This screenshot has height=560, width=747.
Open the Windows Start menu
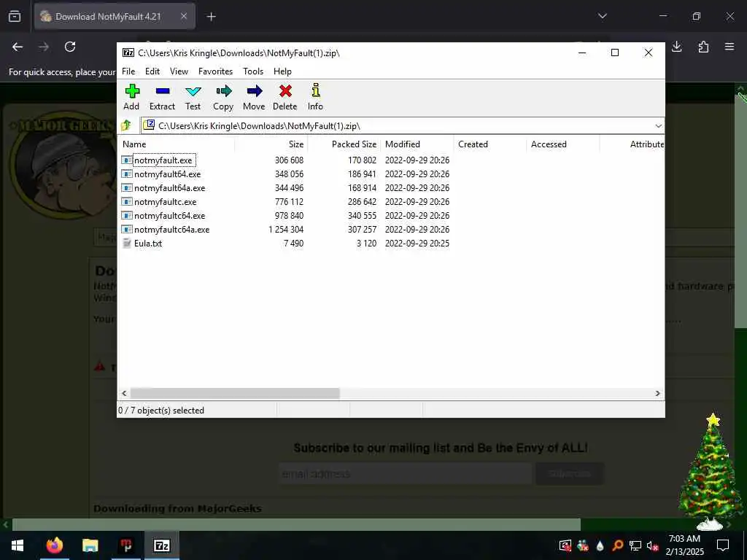point(18,545)
